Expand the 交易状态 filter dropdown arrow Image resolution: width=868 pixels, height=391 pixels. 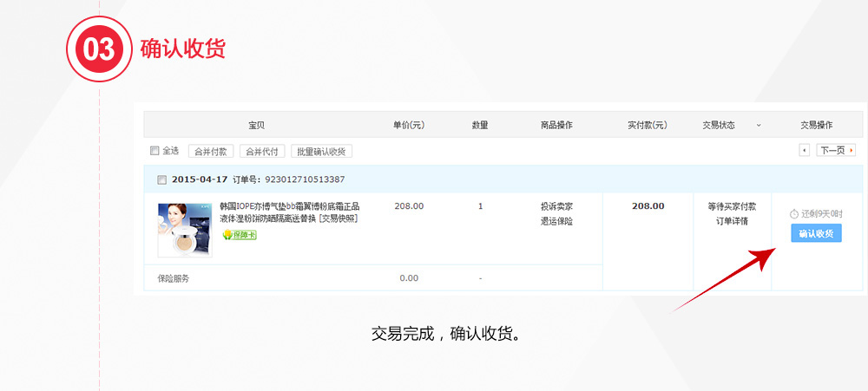758,125
